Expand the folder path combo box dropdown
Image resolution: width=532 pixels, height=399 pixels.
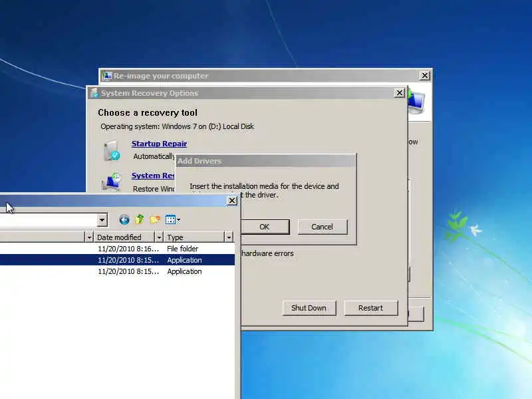(x=102, y=220)
